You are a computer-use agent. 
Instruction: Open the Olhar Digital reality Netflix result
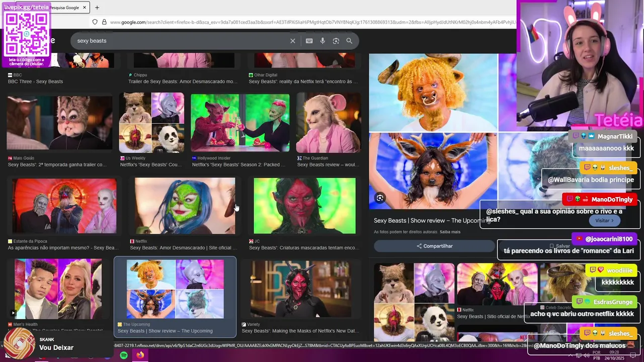(303, 81)
